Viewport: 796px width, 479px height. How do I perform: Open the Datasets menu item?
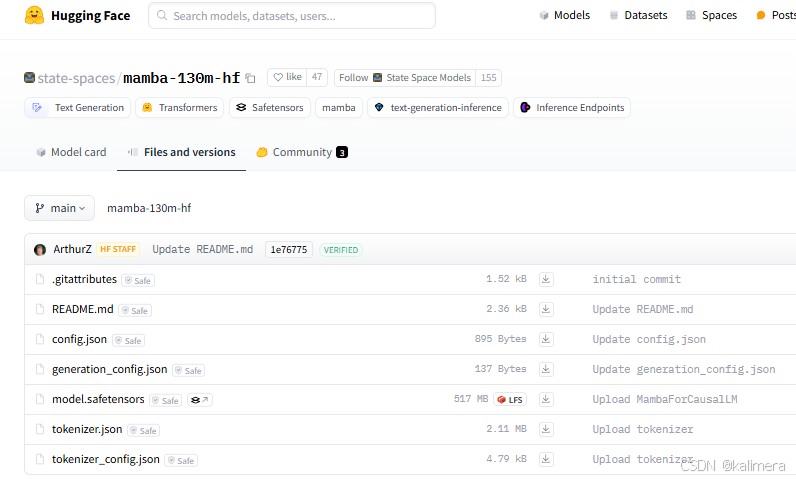[x=638, y=15]
